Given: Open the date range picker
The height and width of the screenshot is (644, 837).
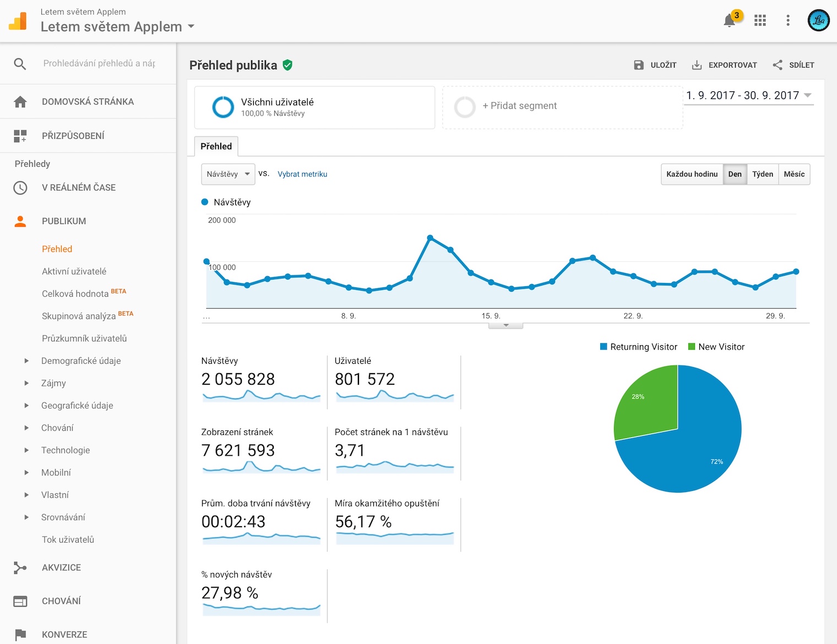Looking at the screenshot, I should click(748, 96).
